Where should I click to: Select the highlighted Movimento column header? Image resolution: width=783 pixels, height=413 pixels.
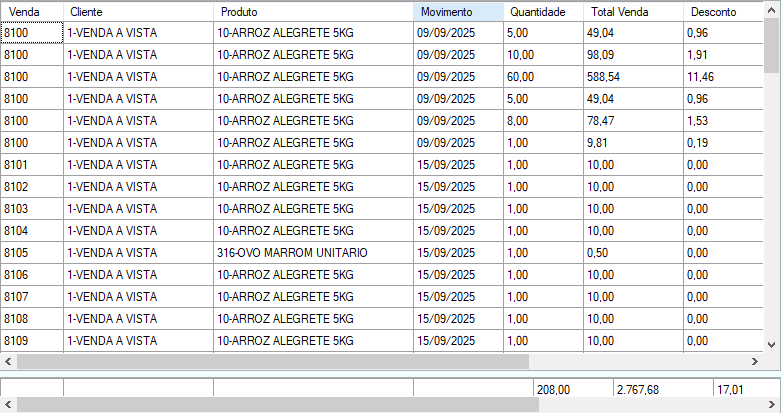[458, 12]
